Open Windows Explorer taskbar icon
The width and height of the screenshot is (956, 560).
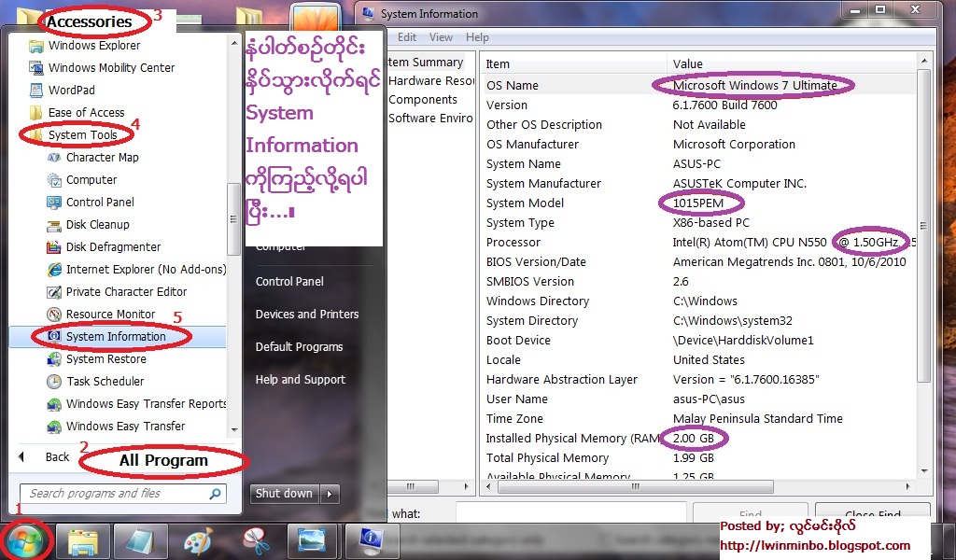point(83,541)
